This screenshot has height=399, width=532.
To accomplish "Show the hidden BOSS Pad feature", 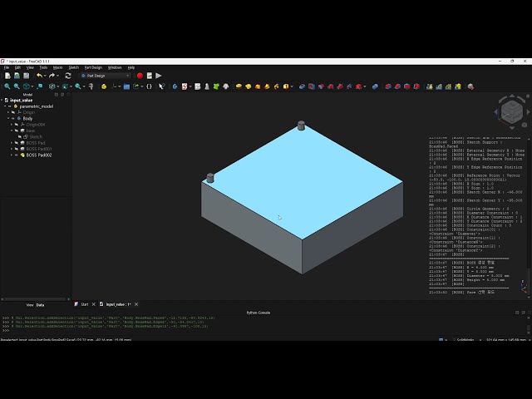I will [16, 143].
